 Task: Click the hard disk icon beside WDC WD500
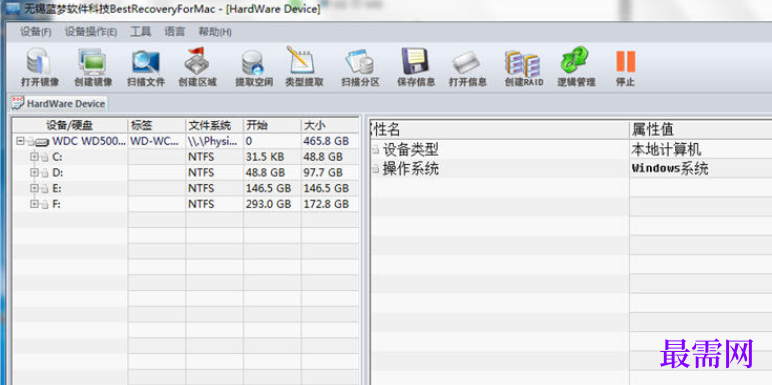42,142
